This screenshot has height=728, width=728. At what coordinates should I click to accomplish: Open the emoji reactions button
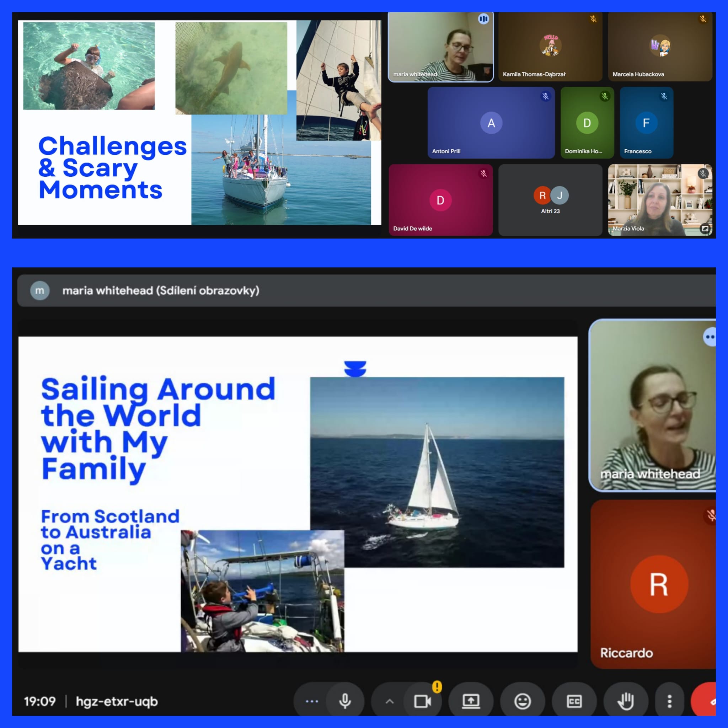coord(522,701)
